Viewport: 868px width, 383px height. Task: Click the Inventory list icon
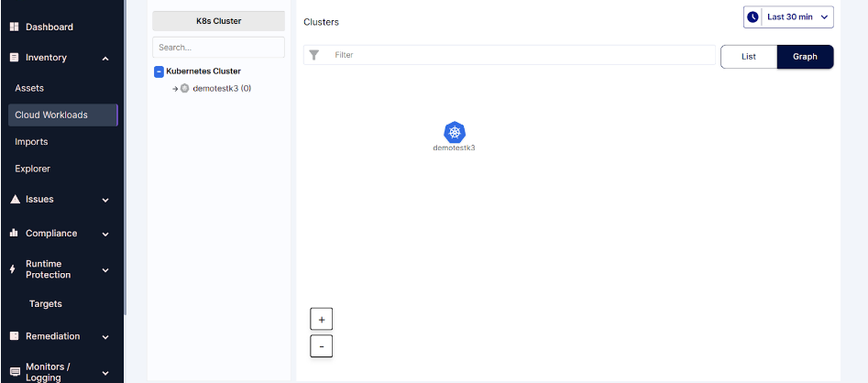click(x=15, y=58)
